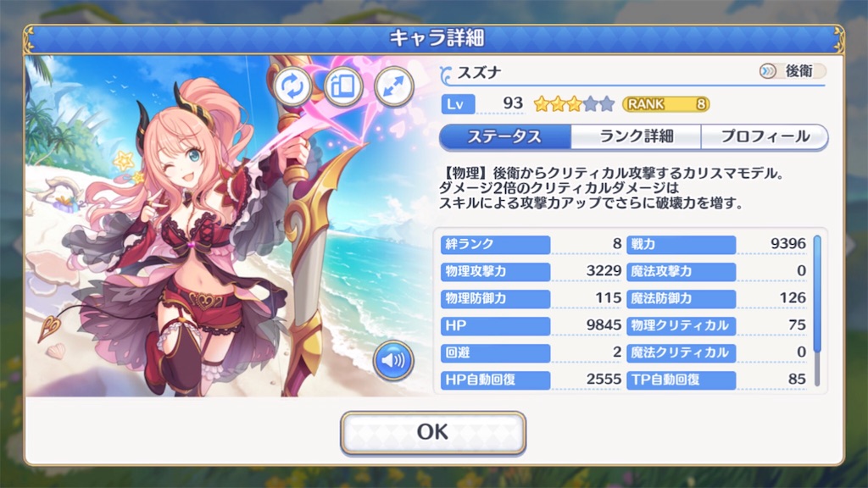Click the RANK 8 badge
868x488 pixels.
pos(666,104)
